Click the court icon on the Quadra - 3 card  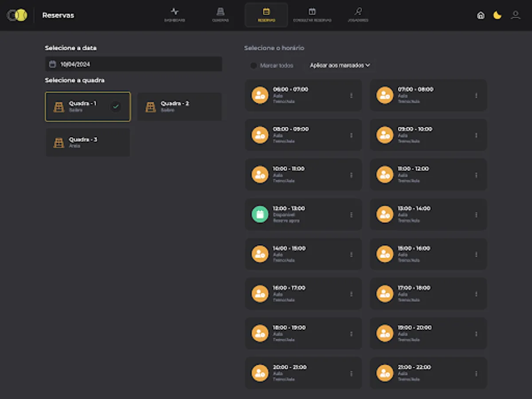pyautogui.click(x=59, y=142)
